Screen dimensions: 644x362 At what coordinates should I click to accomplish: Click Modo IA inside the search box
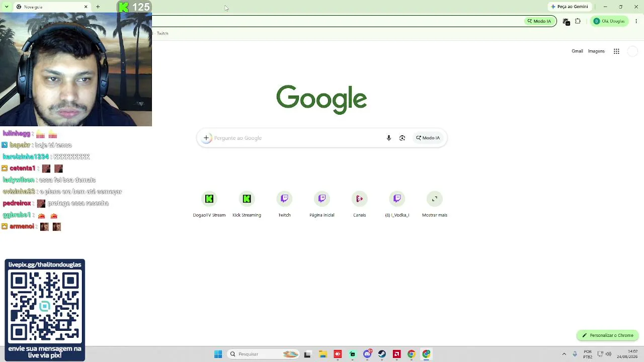pos(428,138)
